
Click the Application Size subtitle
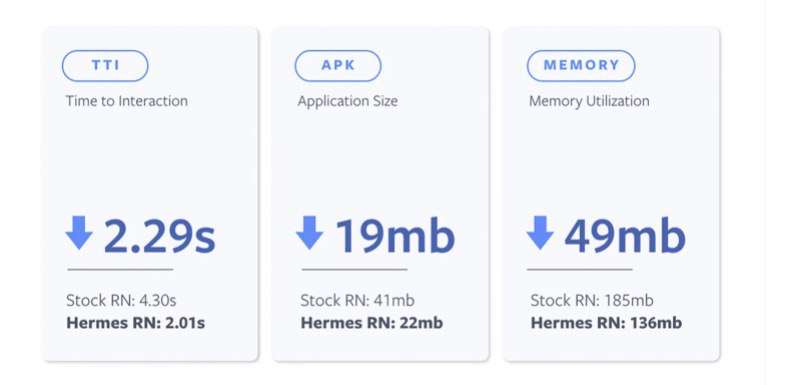click(x=348, y=101)
